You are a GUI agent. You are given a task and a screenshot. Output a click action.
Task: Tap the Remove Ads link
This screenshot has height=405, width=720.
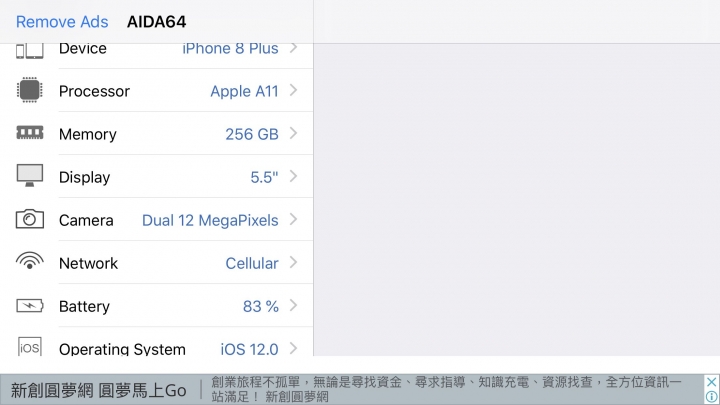pyautogui.click(x=62, y=22)
